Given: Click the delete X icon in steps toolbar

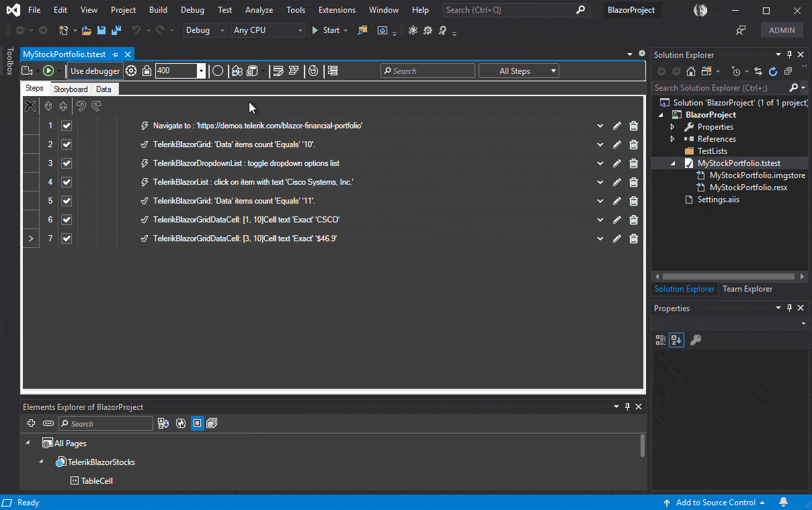Looking at the screenshot, I should 30,105.
